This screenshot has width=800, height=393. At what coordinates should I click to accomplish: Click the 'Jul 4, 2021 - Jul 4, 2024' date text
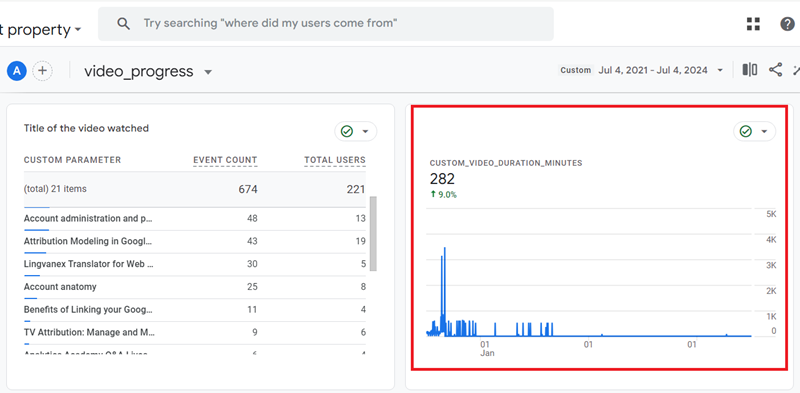click(653, 70)
